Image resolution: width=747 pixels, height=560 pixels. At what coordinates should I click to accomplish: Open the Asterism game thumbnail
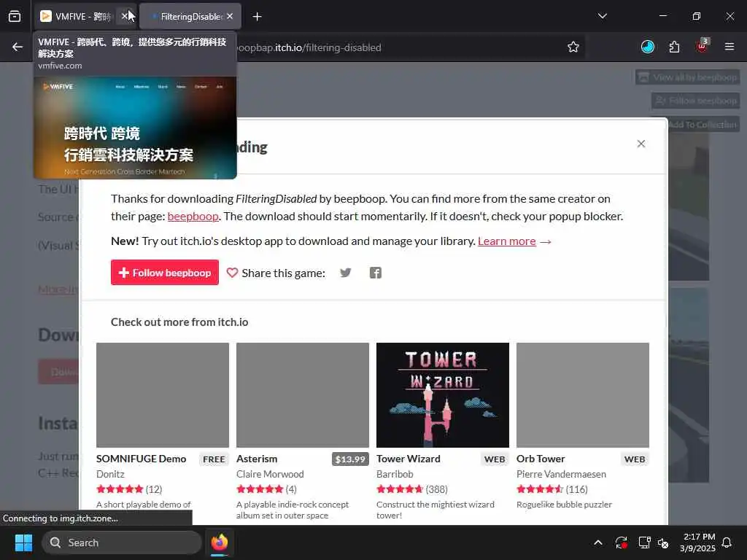pyautogui.click(x=303, y=395)
